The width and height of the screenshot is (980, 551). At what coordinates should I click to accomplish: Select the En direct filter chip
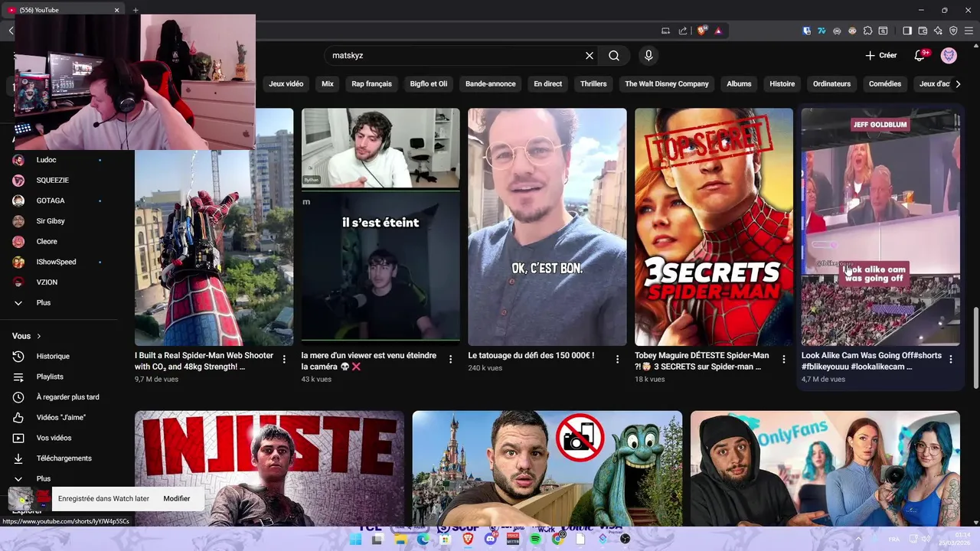click(x=548, y=83)
